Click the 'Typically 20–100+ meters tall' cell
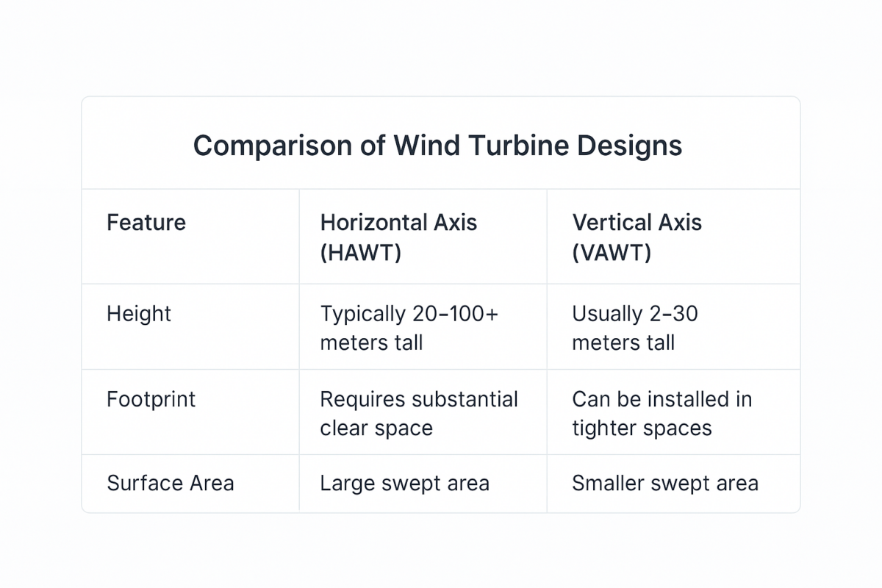The image size is (882, 588). 409,328
